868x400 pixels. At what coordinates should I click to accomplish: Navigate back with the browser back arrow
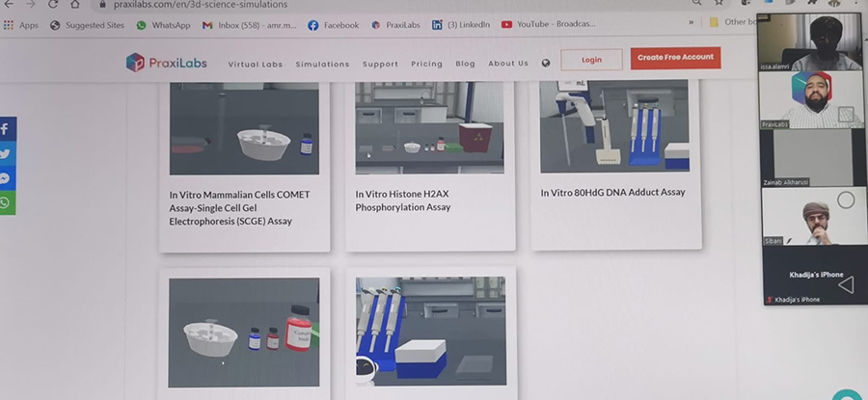click(x=9, y=4)
